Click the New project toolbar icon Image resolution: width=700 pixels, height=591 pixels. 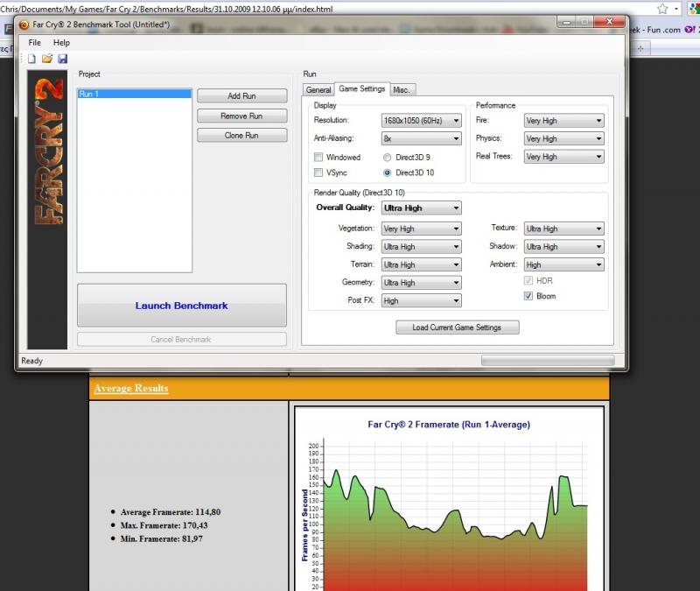tap(31, 59)
